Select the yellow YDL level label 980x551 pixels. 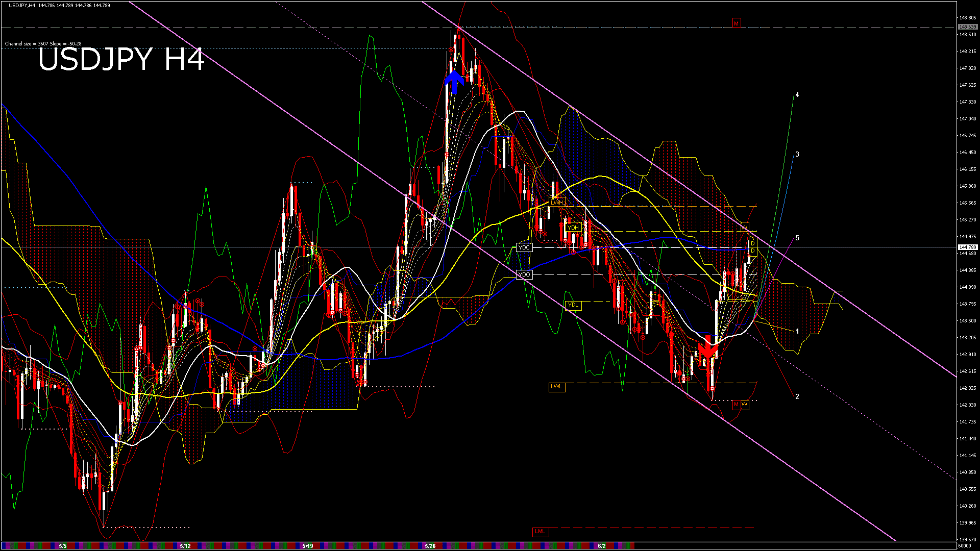[573, 305]
